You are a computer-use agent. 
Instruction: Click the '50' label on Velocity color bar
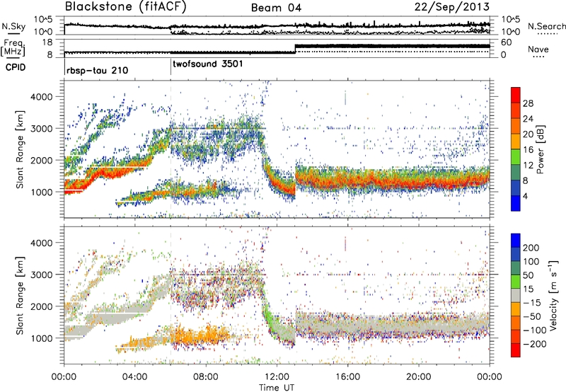[x=528, y=275]
